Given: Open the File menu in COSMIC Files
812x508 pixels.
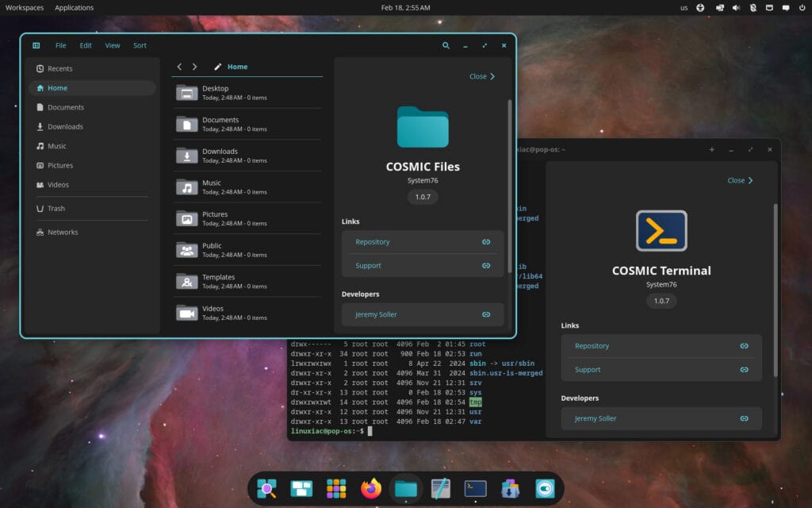Looking at the screenshot, I should pos(61,45).
